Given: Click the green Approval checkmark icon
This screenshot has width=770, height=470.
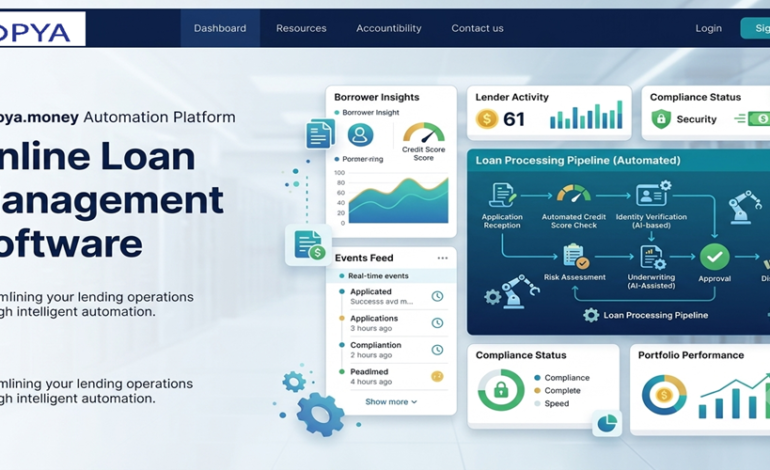Looking at the screenshot, I should coord(715,257).
